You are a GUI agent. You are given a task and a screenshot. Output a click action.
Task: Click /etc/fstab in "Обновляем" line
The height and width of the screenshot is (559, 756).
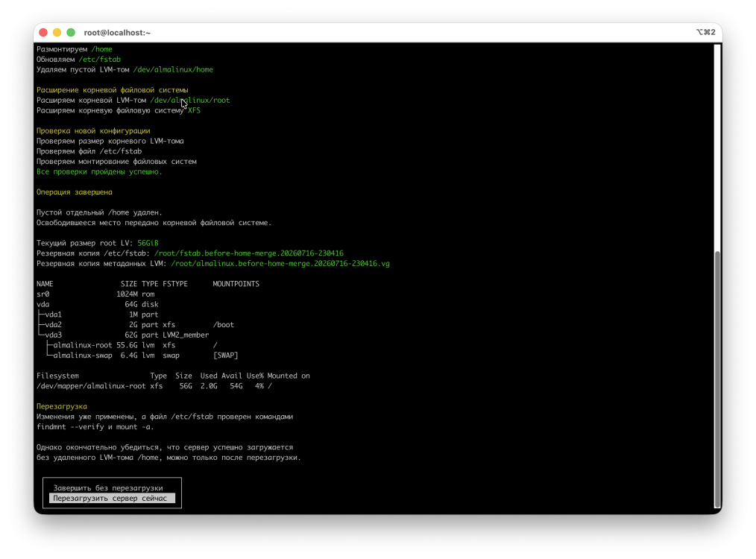tap(99, 60)
